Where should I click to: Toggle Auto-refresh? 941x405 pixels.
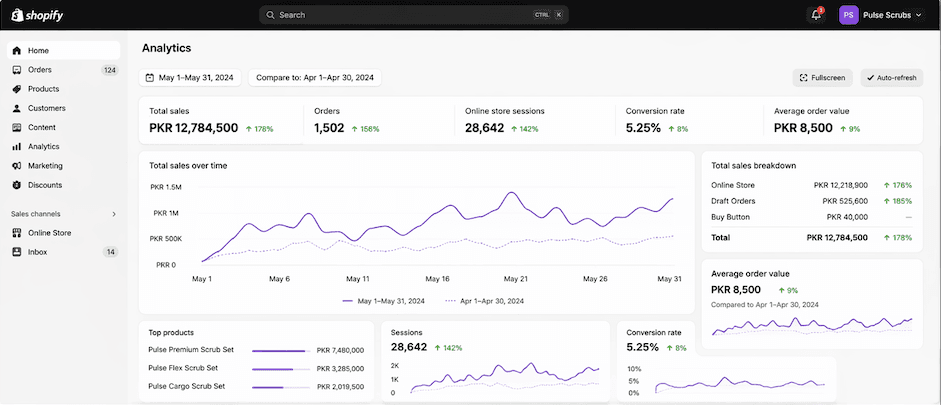click(x=891, y=77)
